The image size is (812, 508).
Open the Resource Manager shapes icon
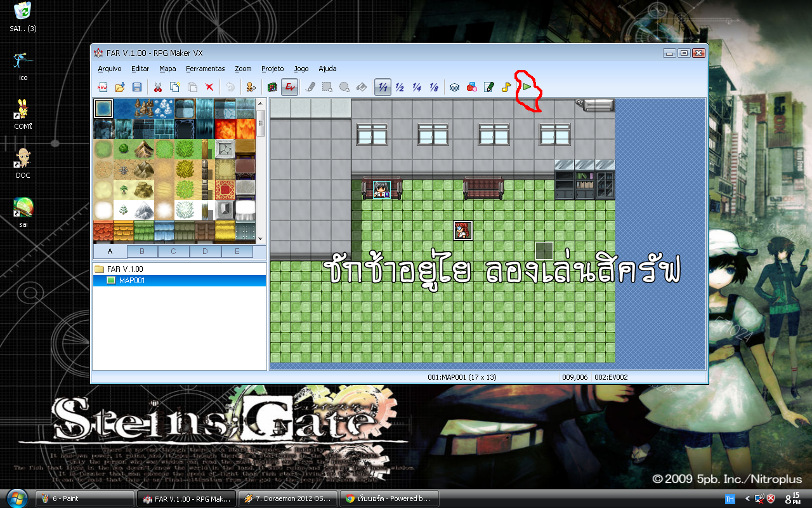[x=472, y=87]
